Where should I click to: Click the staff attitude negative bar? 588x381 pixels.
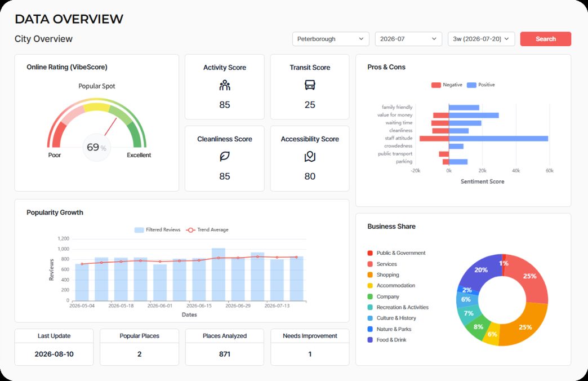point(434,139)
